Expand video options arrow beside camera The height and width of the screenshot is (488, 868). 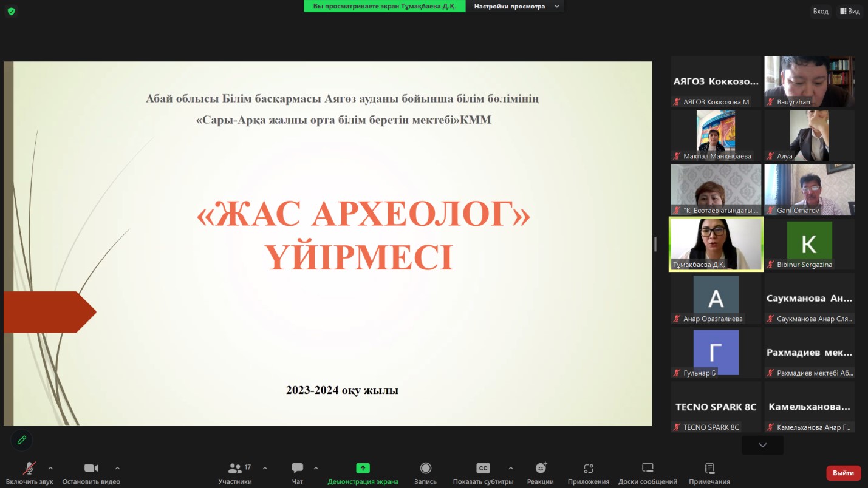coord(117,468)
